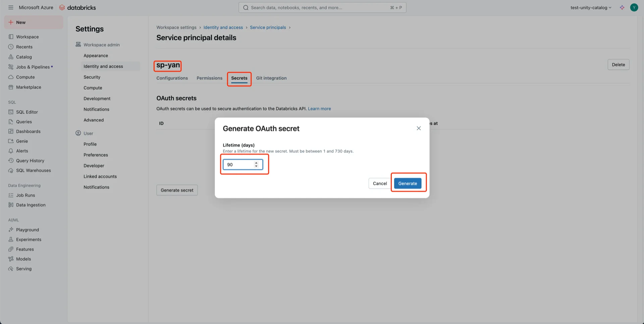The height and width of the screenshot is (324, 644).
Task: Click the Catalog sidebar icon
Action: (11, 57)
